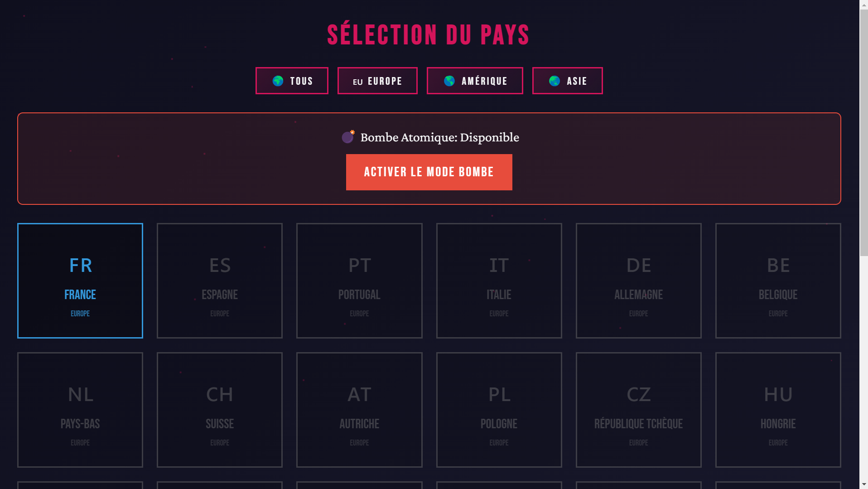This screenshot has height=489, width=868.
Task: Pick the Allemagne country card
Action: 638,281
